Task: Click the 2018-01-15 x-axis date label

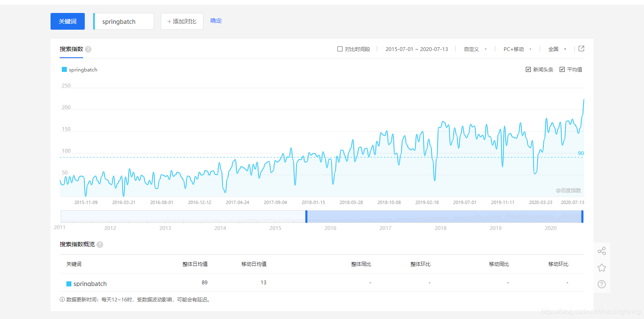Action: [x=313, y=202]
